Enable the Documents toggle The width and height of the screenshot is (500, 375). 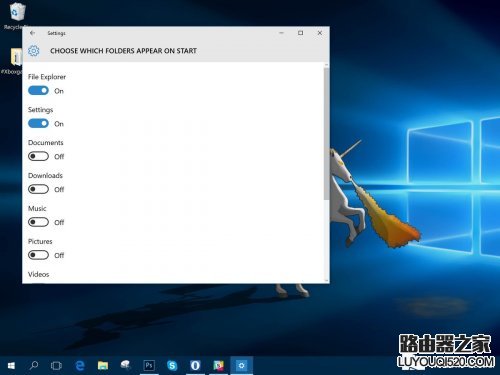coord(38,156)
